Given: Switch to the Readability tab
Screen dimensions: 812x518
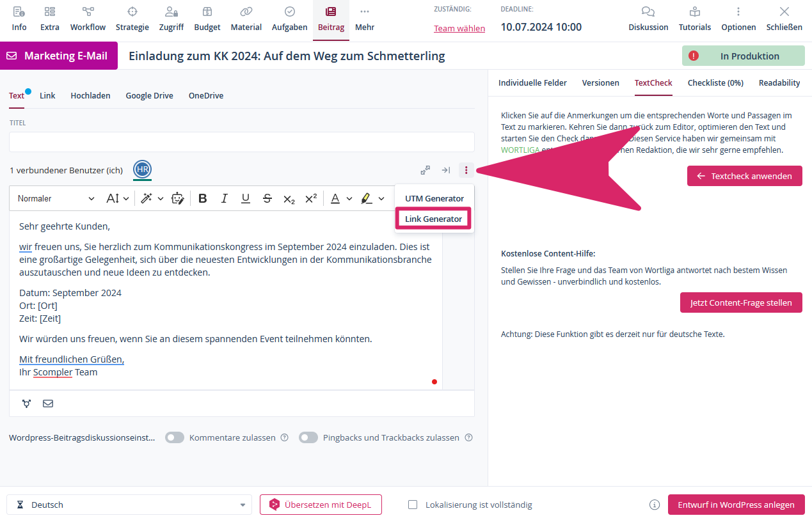Looking at the screenshot, I should [779, 82].
